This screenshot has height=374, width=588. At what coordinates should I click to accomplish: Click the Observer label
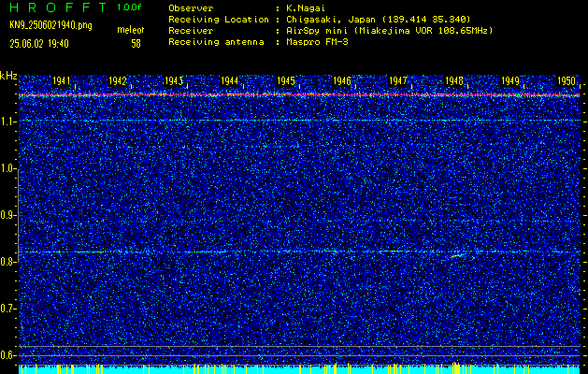coord(191,8)
